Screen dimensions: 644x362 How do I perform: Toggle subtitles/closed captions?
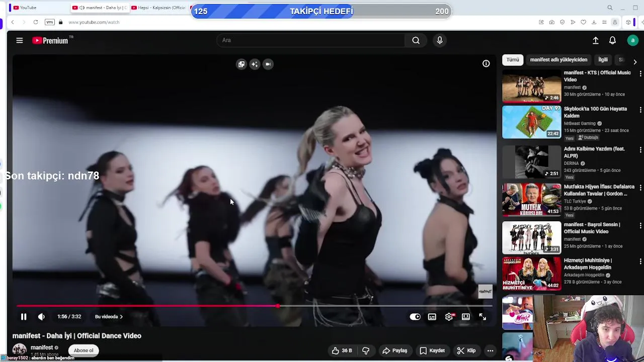click(432, 317)
